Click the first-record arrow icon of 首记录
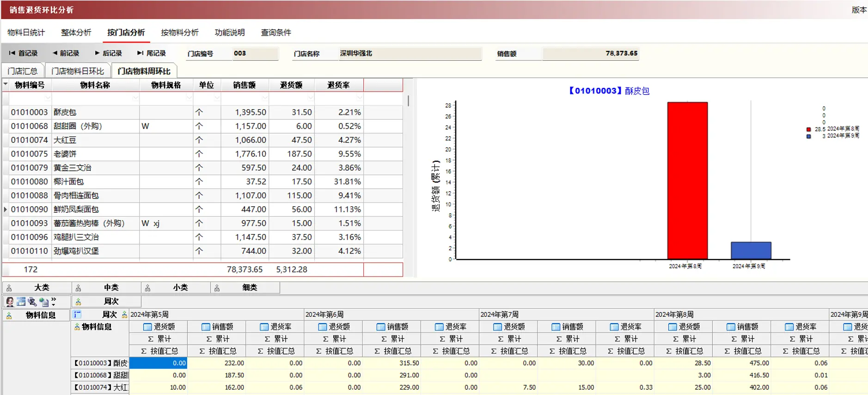 [x=12, y=53]
